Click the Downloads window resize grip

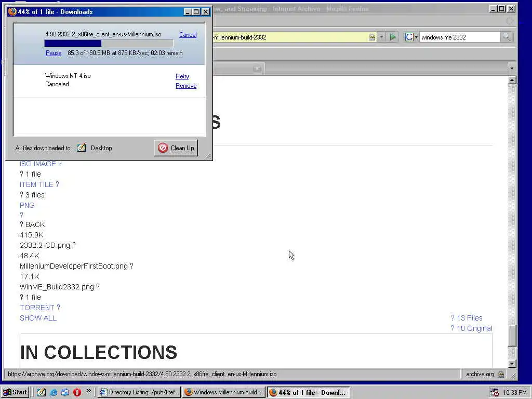208,156
